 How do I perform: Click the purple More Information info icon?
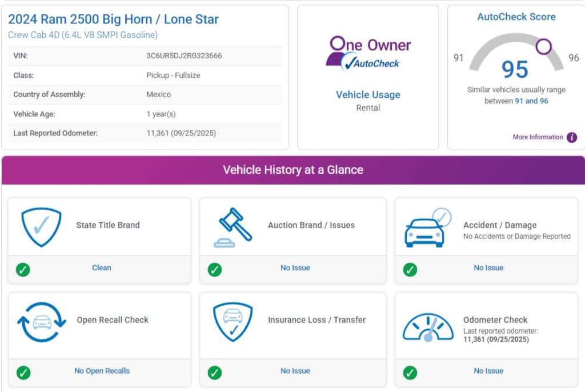[x=571, y=137]
